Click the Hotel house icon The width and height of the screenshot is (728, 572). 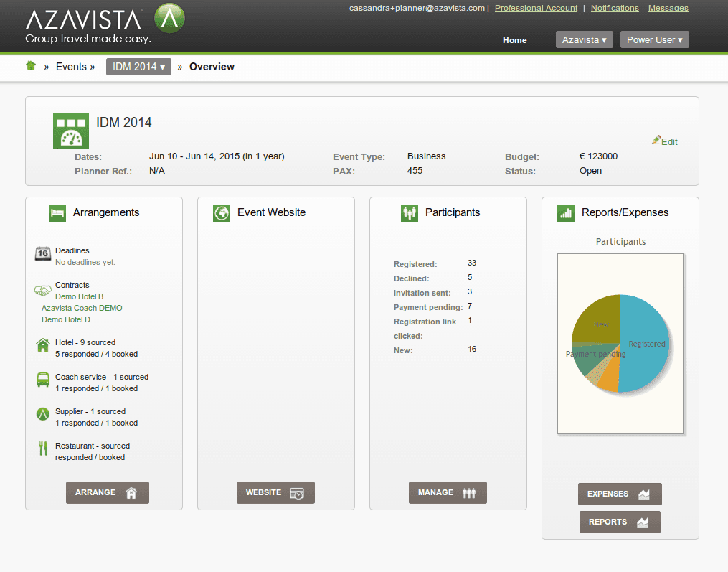(x=43, y=345)
